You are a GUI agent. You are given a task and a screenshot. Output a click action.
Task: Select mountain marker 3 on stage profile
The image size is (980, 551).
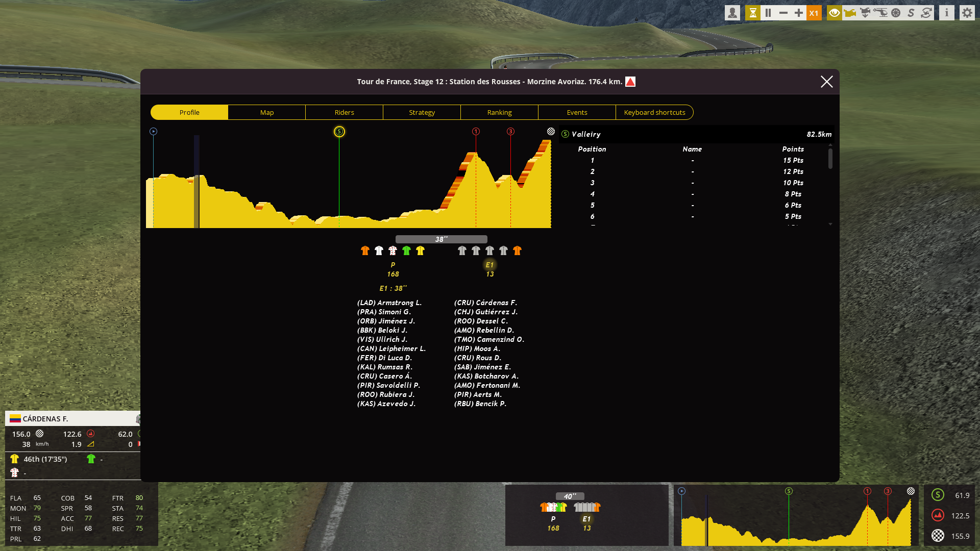pos(510,132)
